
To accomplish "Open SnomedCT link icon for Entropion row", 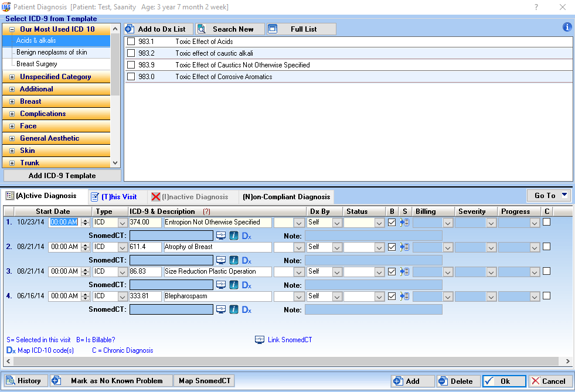I will click(x=221, y=236).
